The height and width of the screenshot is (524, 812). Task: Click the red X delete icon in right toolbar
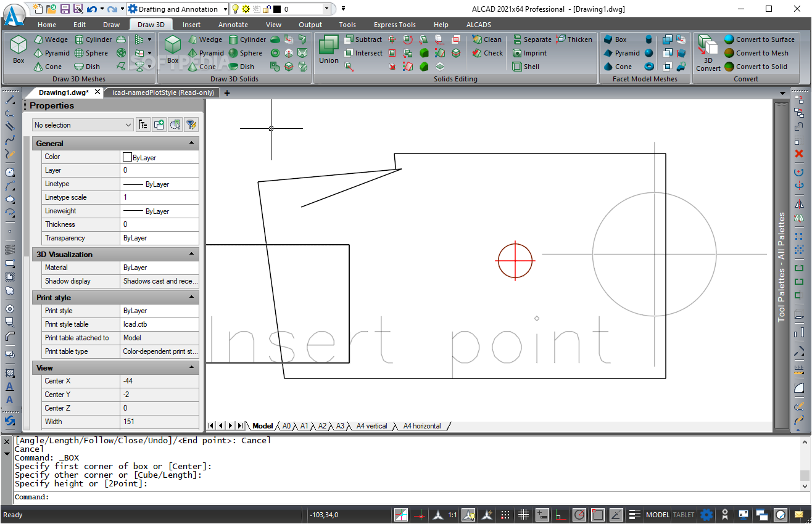[799, 153]
